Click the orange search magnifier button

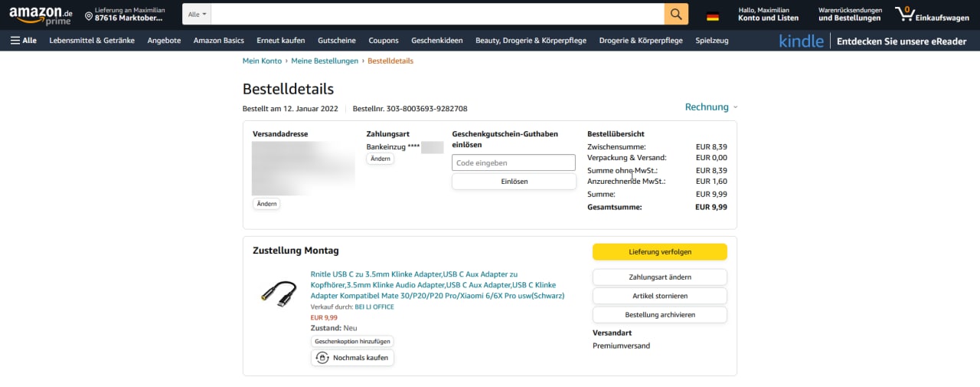point(676,14)
